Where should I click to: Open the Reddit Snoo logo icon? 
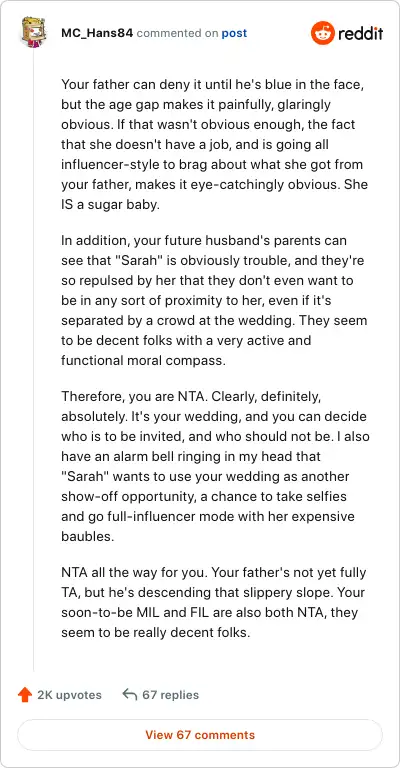tap(322, 33)
